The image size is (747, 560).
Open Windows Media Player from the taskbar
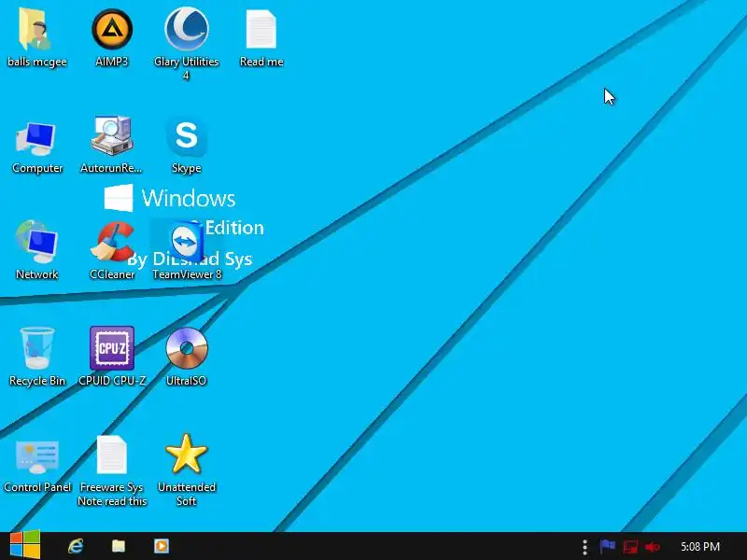pos(162,546)
